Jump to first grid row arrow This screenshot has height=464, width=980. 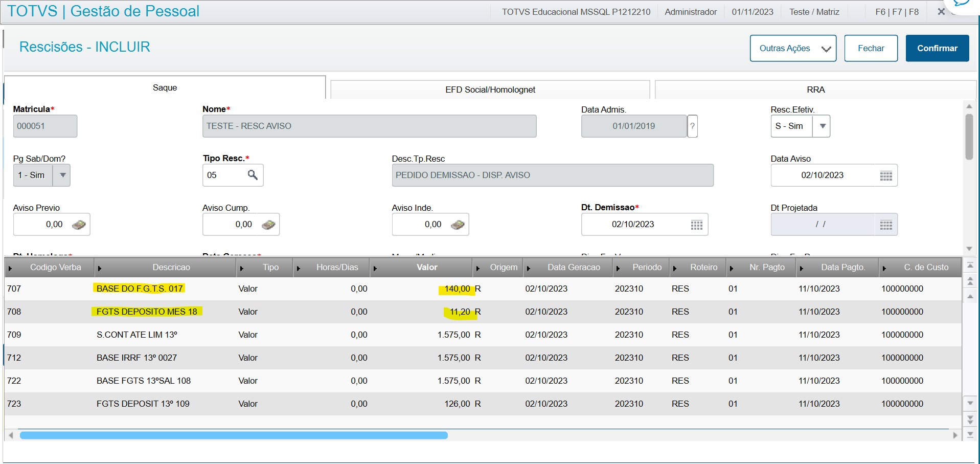970,266
